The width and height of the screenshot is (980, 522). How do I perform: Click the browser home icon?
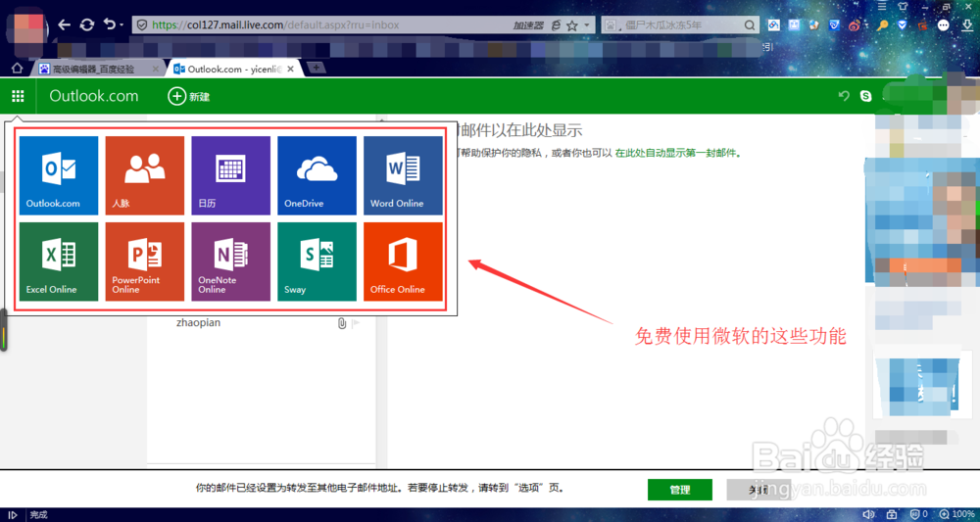[x=18, y=69]
